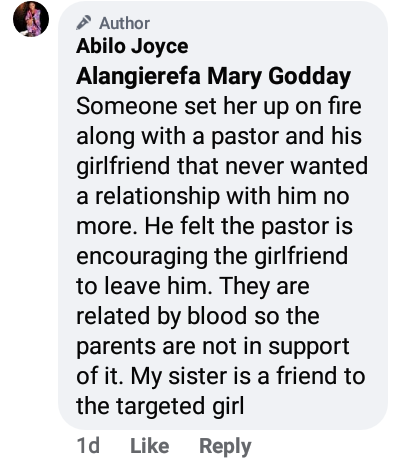The width and height of the screenshot is (395, 466).
Task: Click the line "girlfriend that never wanted"
Action: tap(222, 167)
